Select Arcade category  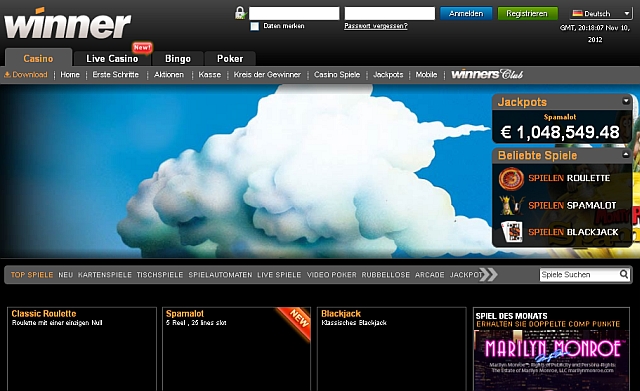(429, 275)
